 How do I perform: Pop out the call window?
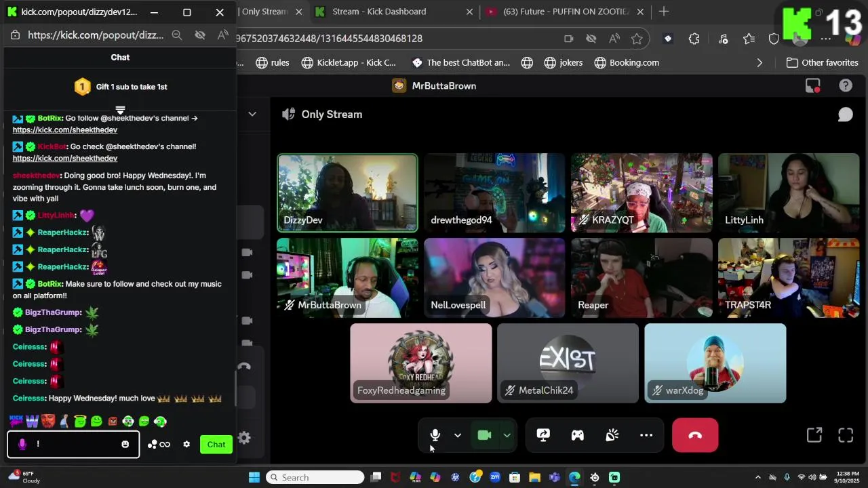coord(814,435)
